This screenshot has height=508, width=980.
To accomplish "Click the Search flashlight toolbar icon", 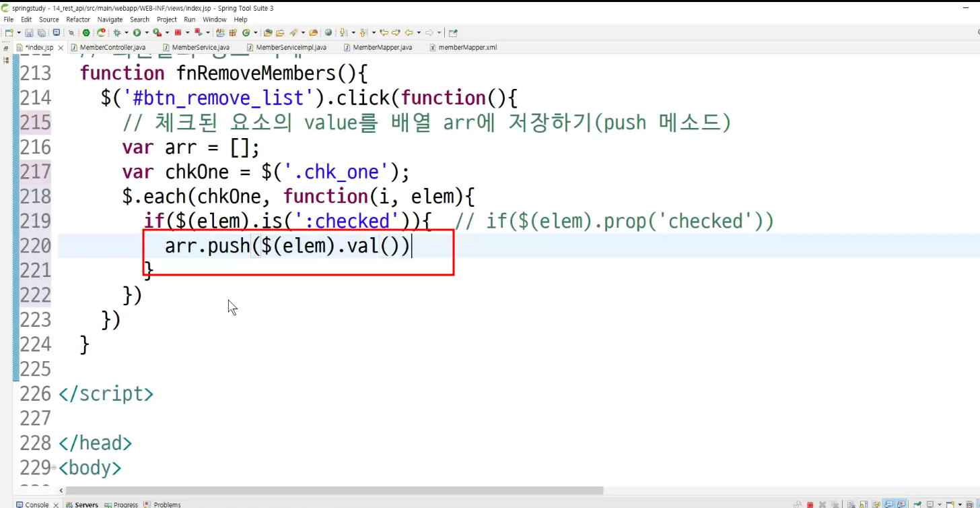I will point(293,32).
